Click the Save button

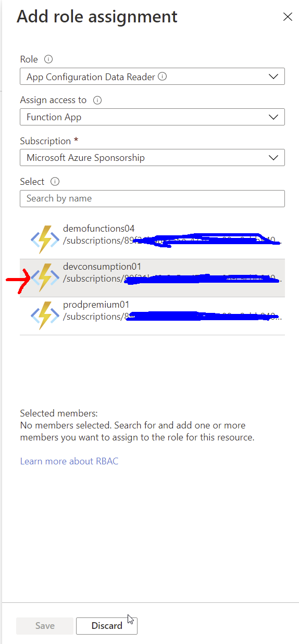tap(45, 626)
